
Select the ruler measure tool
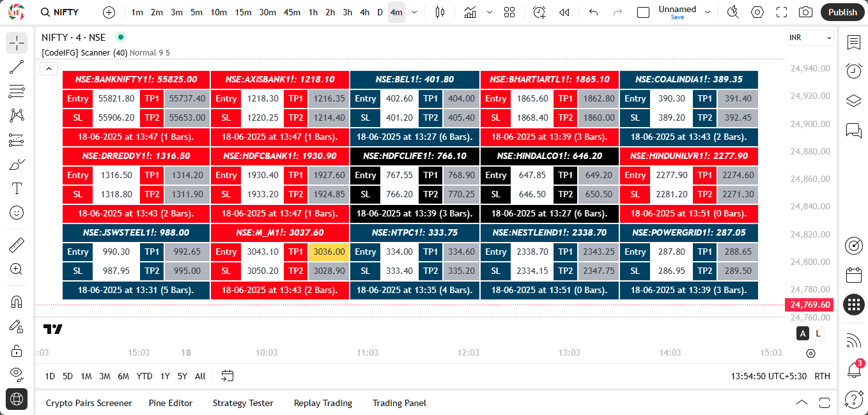(17, 245)
